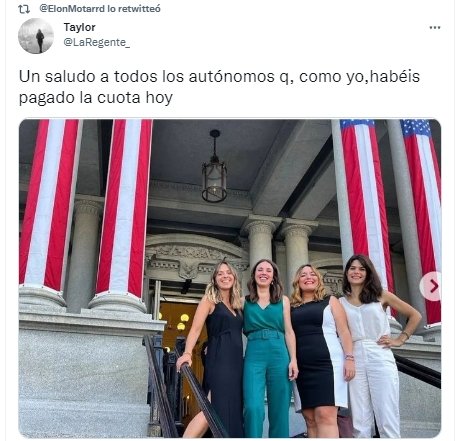This screenshot has width=459, height=441.
Task: Click the woman in green jumpsuit in photo
Action: [x=269, y=347]
